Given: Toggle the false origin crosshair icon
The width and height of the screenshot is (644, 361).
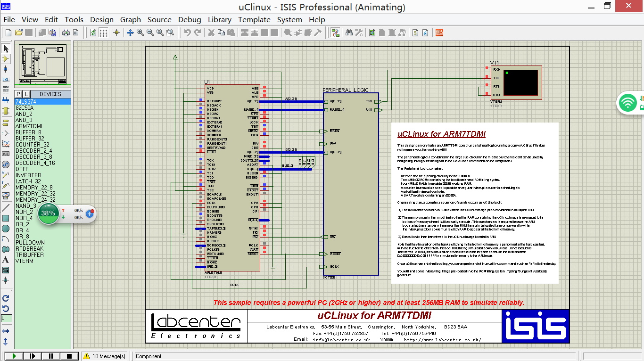Looking at the screenshot, I should [117, 33].
